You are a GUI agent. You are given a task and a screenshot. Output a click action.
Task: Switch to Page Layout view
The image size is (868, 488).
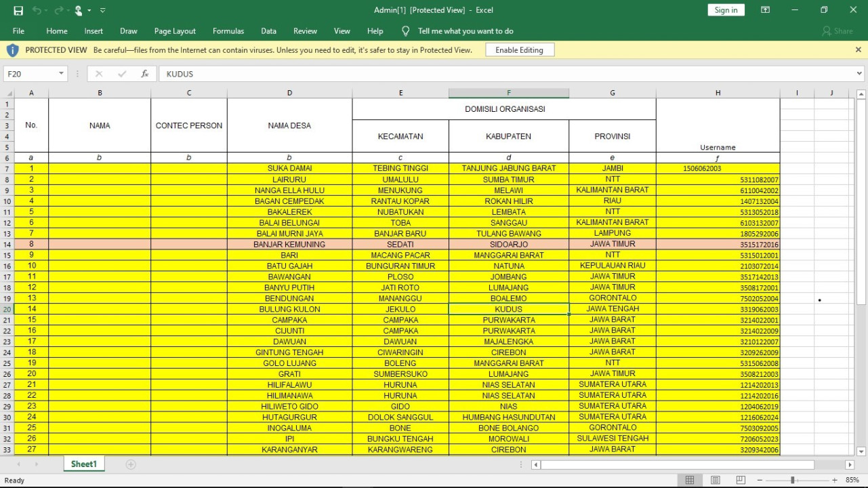click(x=716, y=480)
